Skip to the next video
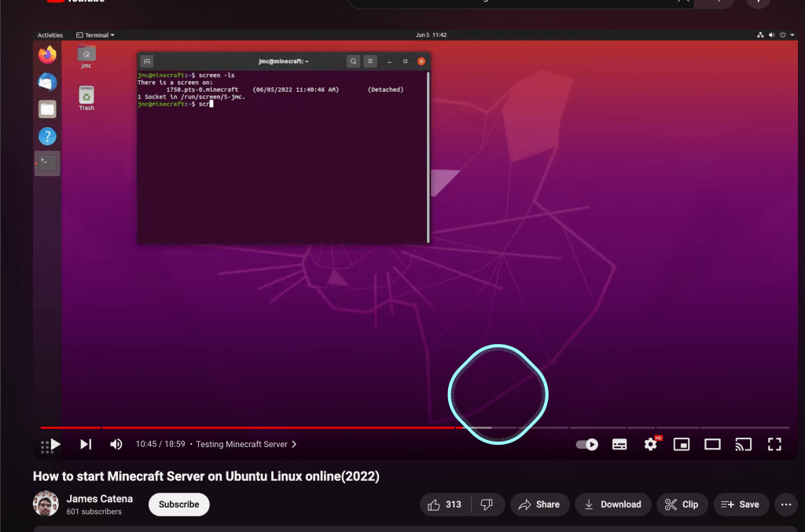 pyautogui.click(x=86, y=444)
